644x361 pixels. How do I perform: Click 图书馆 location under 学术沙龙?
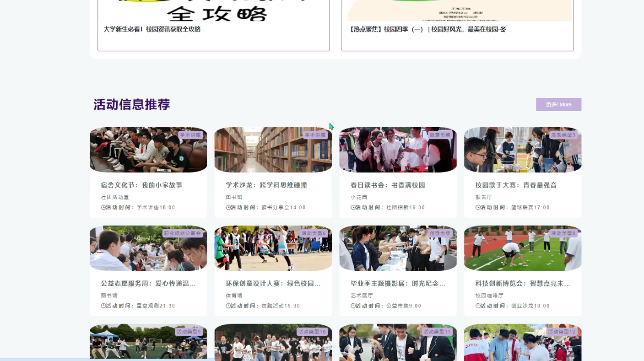[x=234, y=197]
